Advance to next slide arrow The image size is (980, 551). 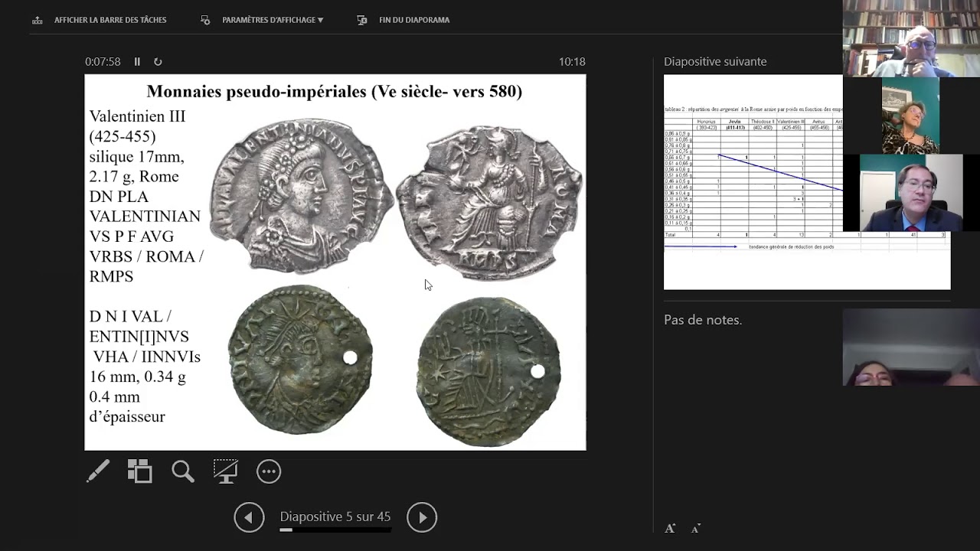pos(422,517)
